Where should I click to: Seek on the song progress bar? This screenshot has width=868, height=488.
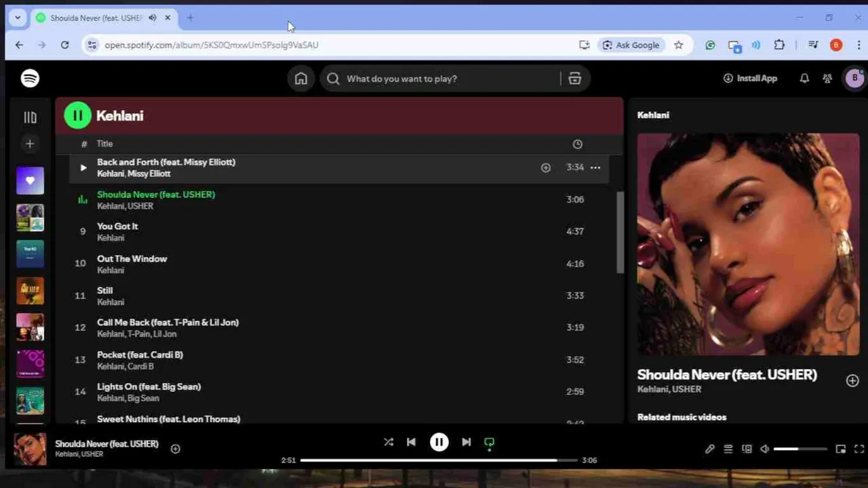point(439,460)
